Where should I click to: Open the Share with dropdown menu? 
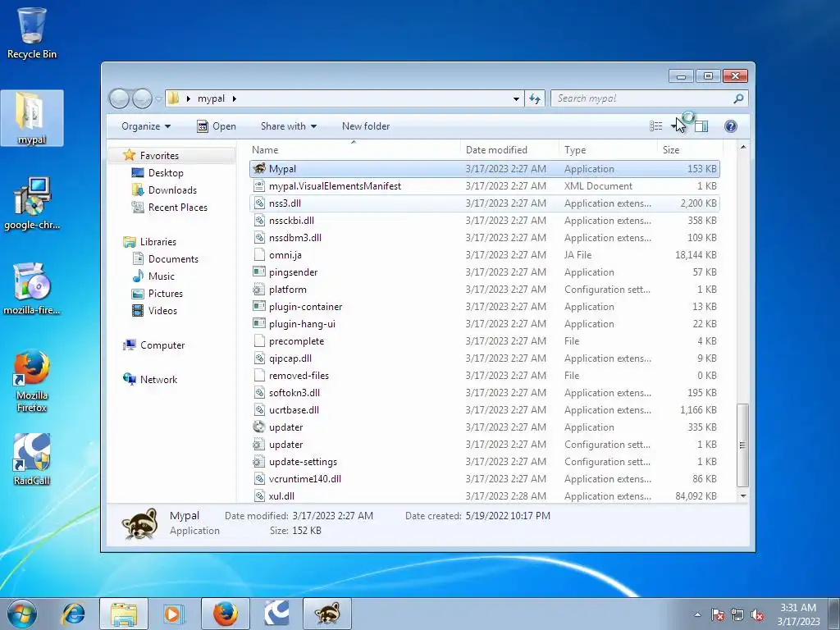click(288, 126)
